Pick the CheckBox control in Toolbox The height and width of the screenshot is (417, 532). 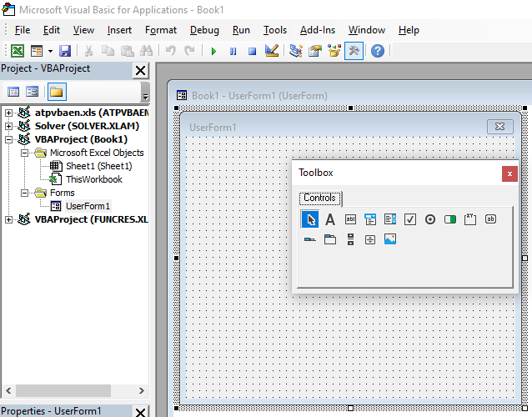coord(410,219)
